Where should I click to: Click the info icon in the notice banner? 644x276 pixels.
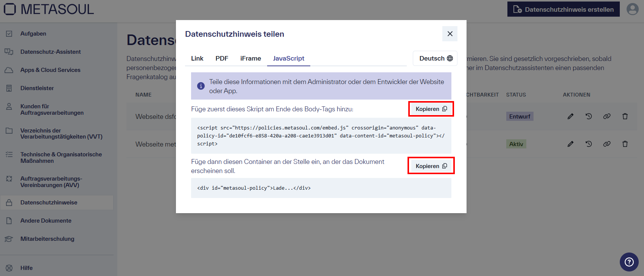coord(201,86)
